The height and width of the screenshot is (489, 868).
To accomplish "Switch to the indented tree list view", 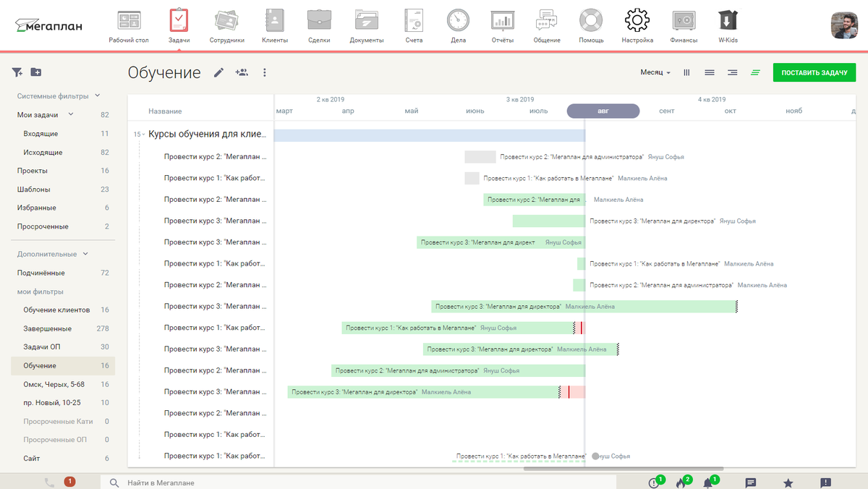I will coord(733,72).
